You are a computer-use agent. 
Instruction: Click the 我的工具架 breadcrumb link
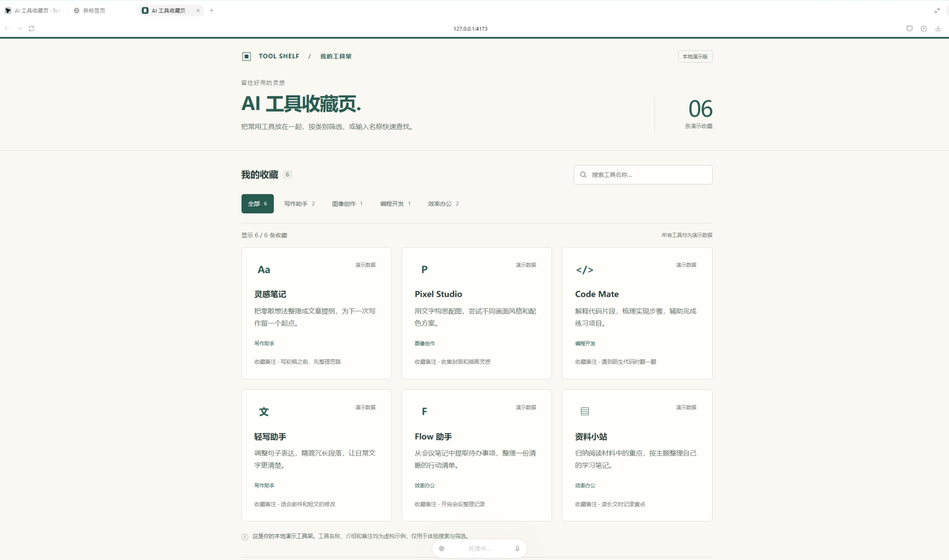336,56
